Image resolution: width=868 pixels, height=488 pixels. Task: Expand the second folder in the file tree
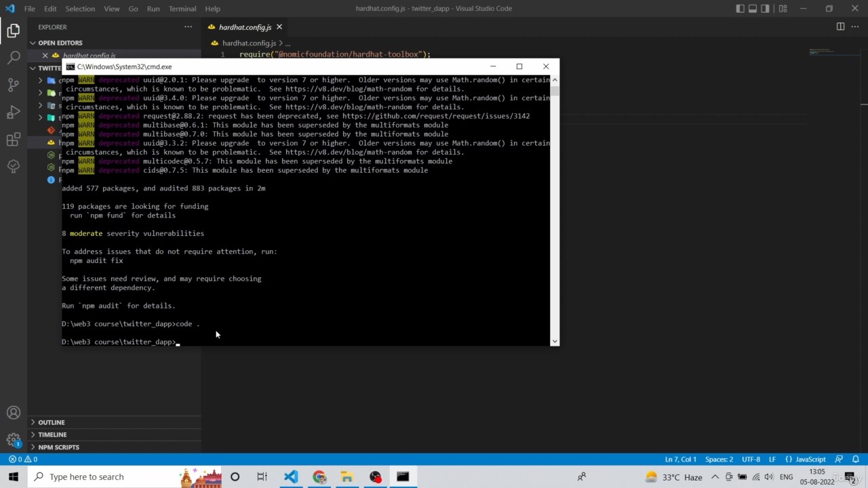[x=41, y=93]
